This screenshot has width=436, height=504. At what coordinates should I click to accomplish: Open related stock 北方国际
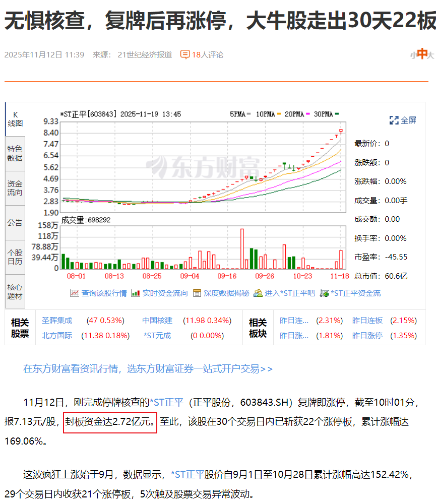[57, 336]
